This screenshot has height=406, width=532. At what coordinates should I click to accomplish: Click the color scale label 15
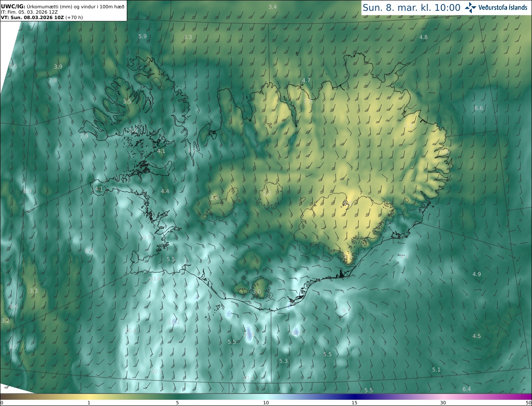[355, 403]
